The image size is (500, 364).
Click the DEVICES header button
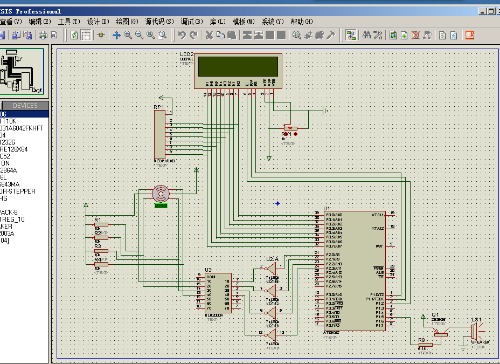coord(25,106)
